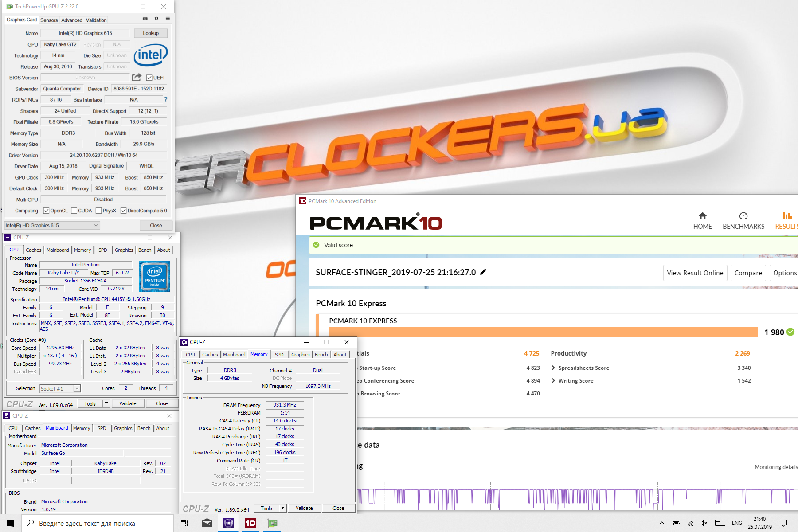Click the Windows taskbar search box
The image size is (798, 532).
click(98, 523)
